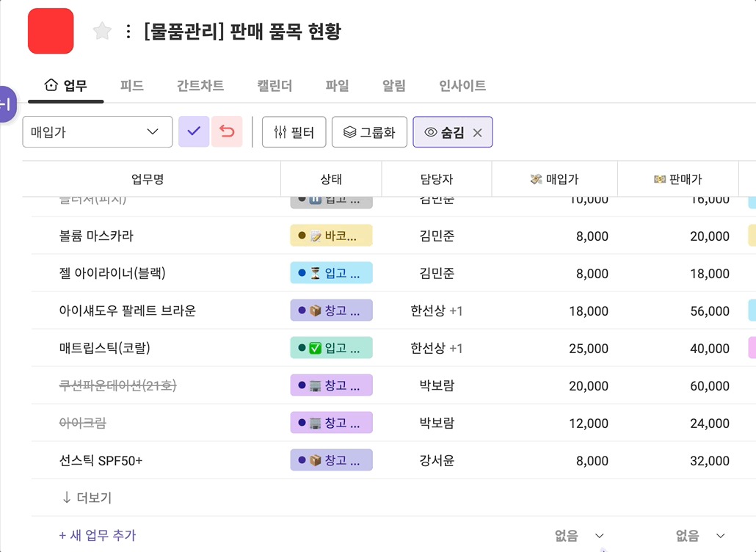
Task: Reset sorting with the undo arrow
Action: tap(227, 131)
